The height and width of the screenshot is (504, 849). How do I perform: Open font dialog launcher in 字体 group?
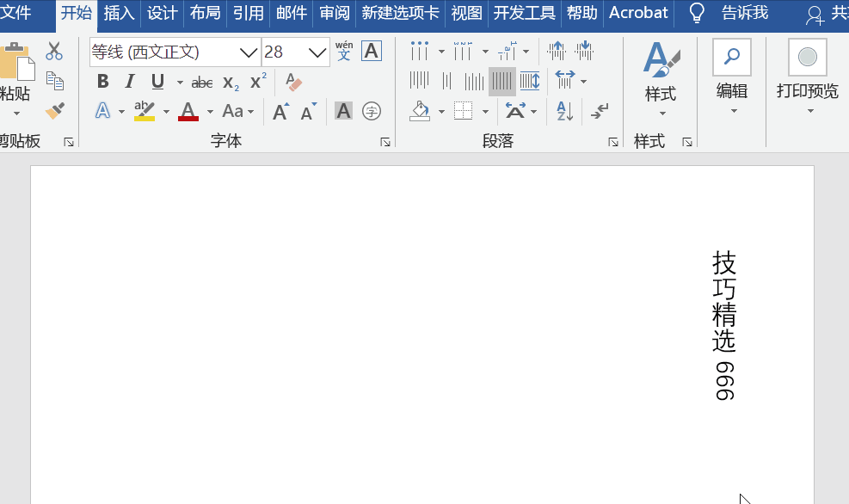385,142
